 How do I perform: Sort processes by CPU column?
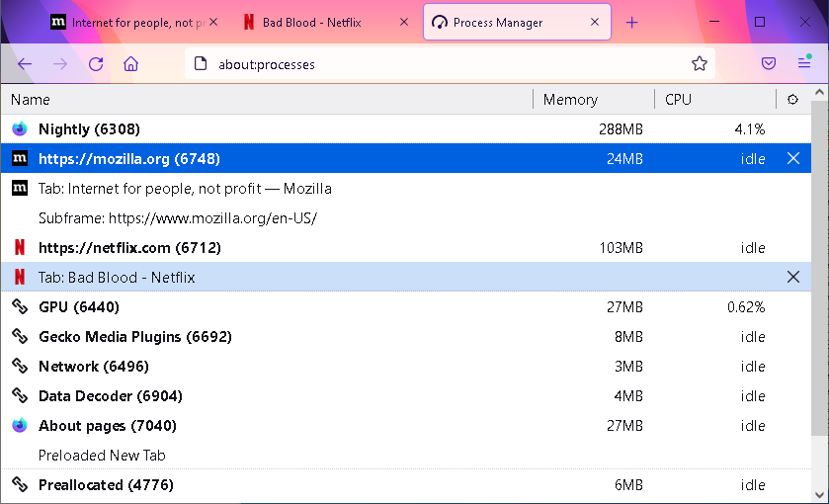[678, 99]
